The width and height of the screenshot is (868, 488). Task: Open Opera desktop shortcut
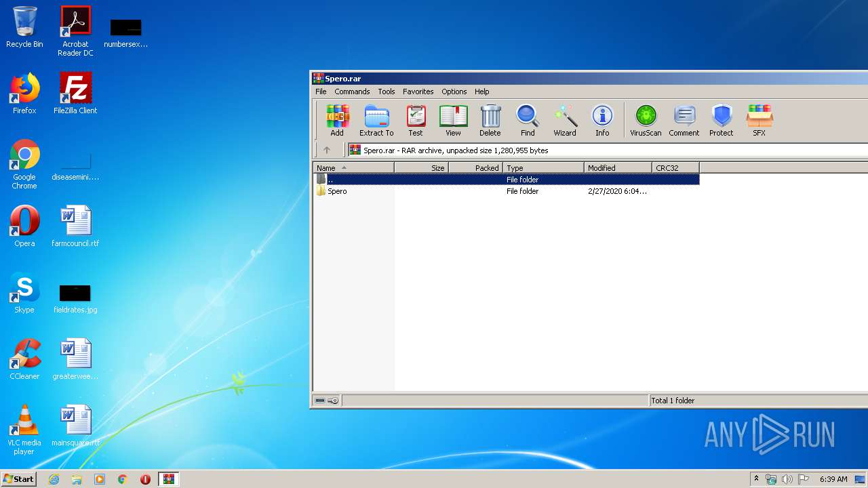coord(24,226)
